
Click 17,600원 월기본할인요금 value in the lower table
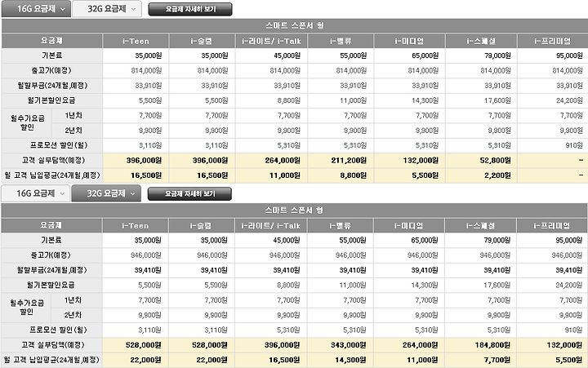pyautogui.click(x=497, y=286)
